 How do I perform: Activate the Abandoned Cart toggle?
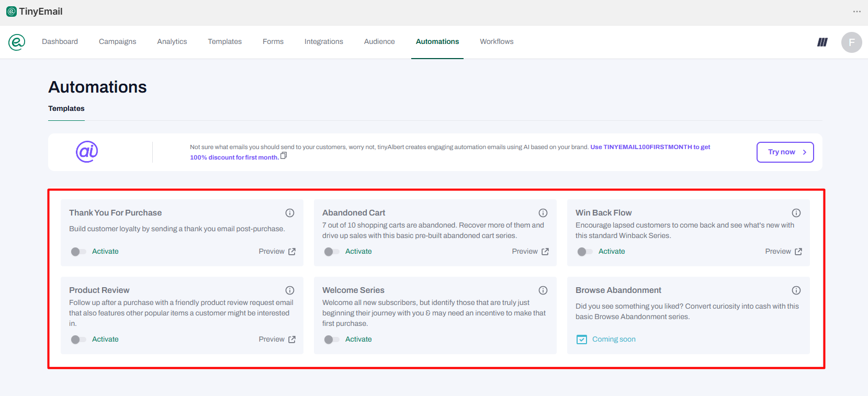tap(332, 252)
